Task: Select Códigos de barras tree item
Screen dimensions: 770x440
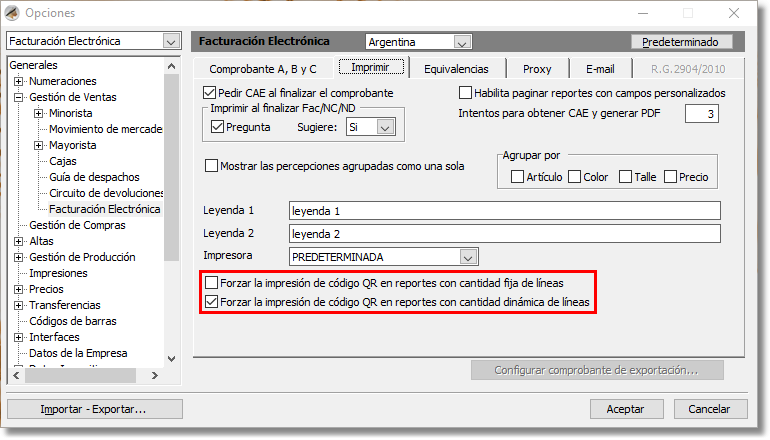Action: point(73,321)
